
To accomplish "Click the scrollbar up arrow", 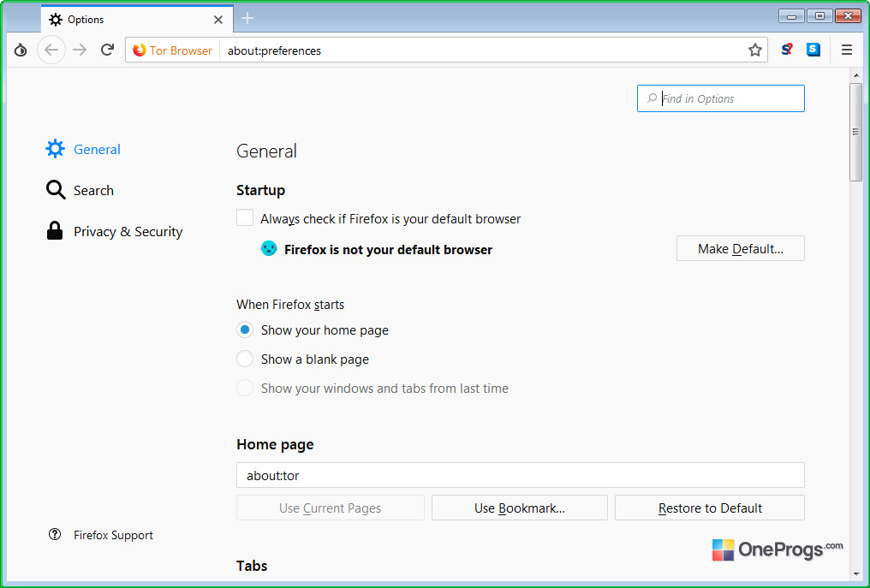I will [855, 75].
